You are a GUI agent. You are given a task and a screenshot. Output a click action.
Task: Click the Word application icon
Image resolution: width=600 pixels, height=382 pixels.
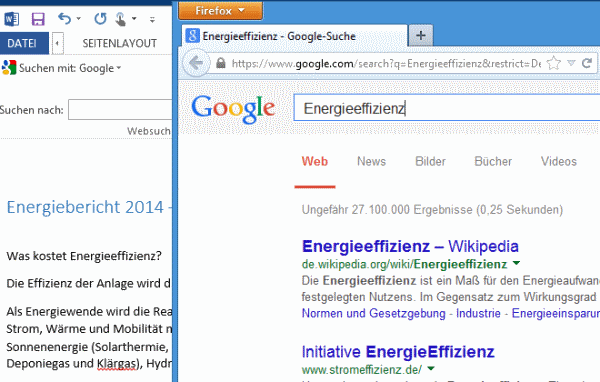click(x=11, y=18)
